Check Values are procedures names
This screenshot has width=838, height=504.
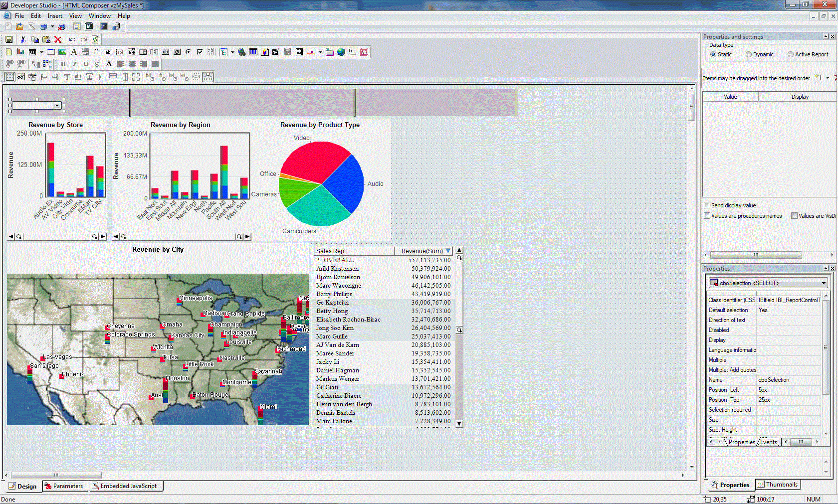pyautogui.click(x=707, y=216)
